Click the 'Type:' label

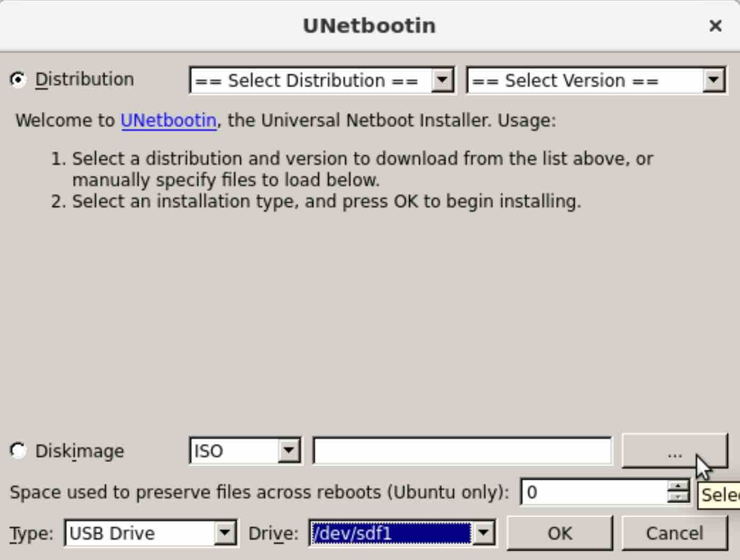pyautogui.click(x=31, y=533)
